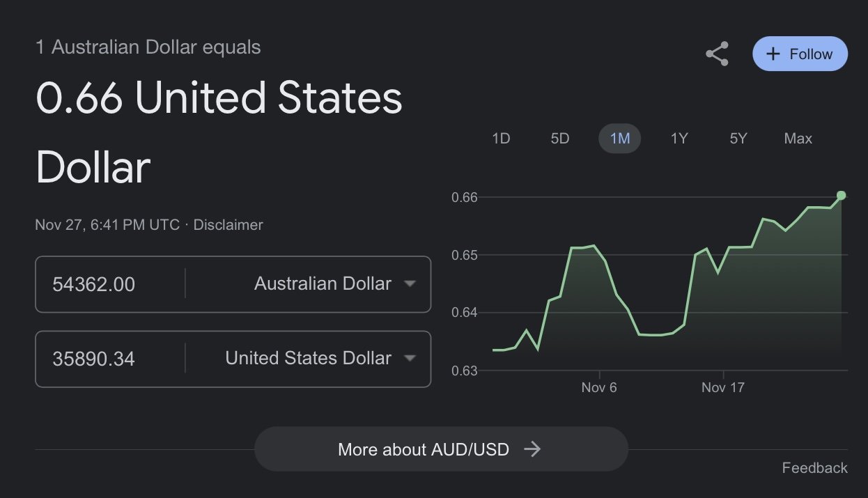Click the plus icon on Follow

click(773, 54)
